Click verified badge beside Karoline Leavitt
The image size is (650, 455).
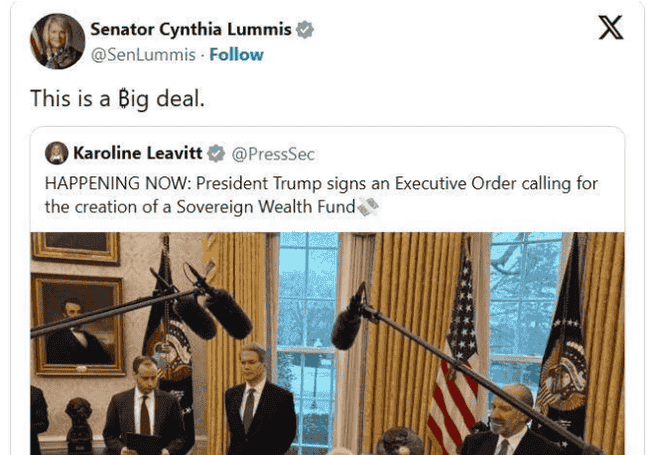[x=216, y=153]
